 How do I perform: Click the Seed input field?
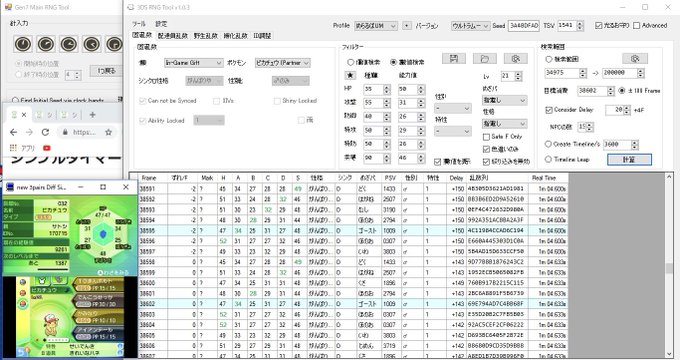(524, 26)
